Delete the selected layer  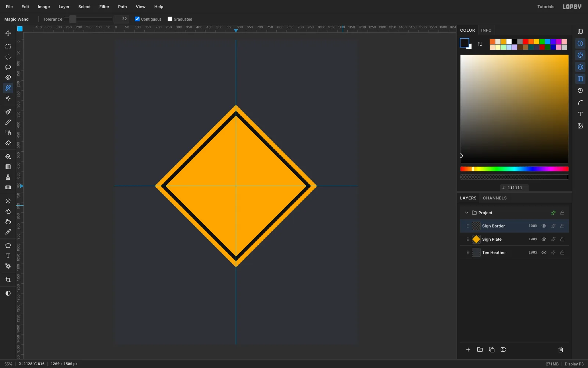click(x=561, y=350)
